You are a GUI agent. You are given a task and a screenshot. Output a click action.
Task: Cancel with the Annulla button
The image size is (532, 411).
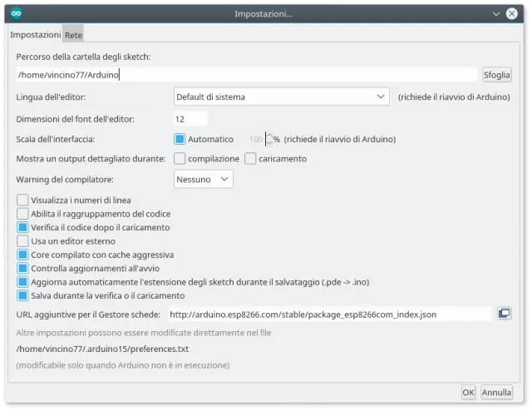click(x=496, y=393)
